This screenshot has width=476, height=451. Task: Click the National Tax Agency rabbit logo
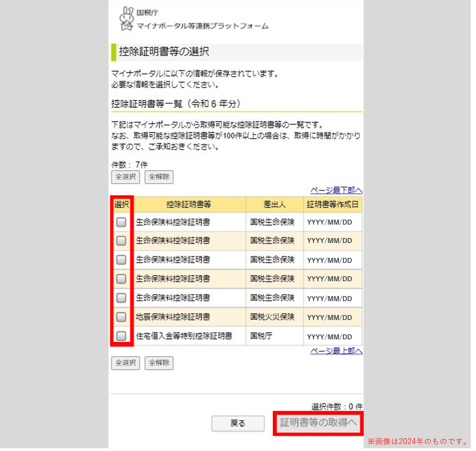(126, 19)
